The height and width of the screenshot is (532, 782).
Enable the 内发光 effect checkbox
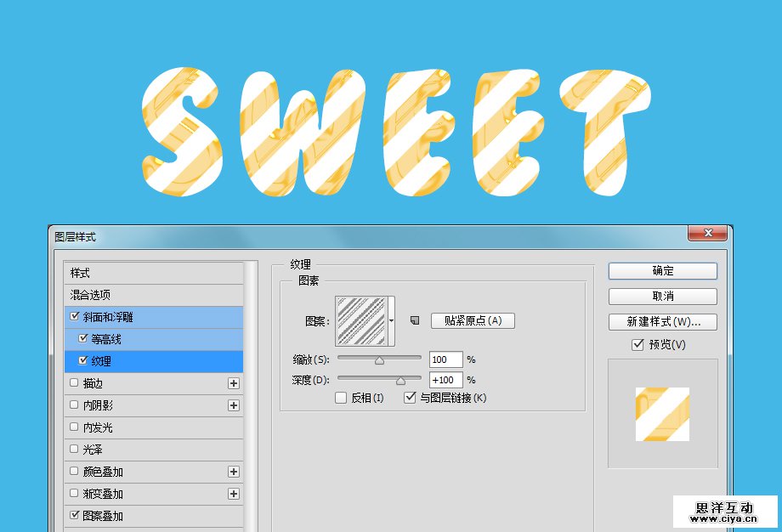tap(74, 427)
